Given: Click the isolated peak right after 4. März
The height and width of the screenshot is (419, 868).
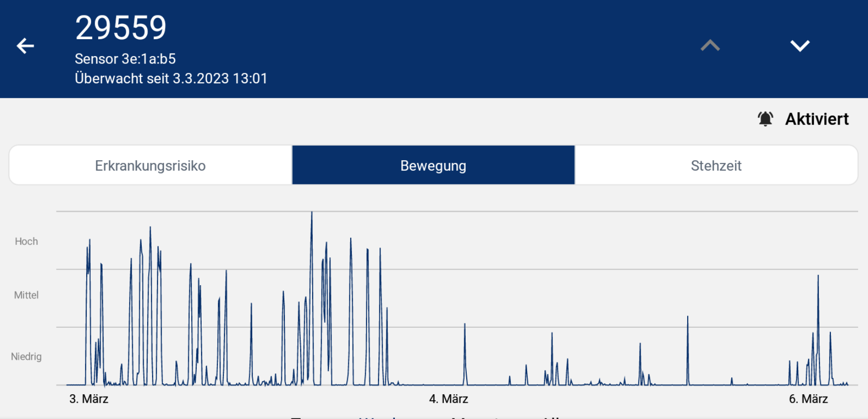Looking at the screenshot, I should point(465,325).
